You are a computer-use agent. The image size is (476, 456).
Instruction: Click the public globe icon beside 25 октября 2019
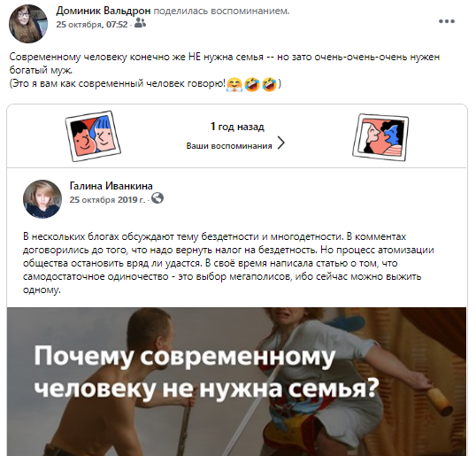coord(157,198)
